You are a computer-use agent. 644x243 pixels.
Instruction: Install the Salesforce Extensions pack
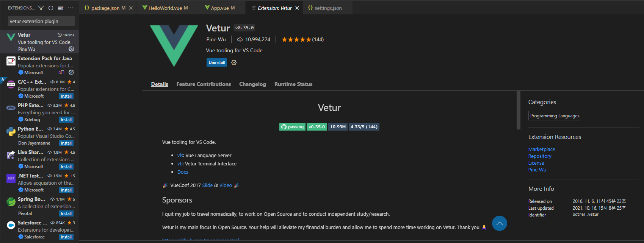[x=66, y=237]
